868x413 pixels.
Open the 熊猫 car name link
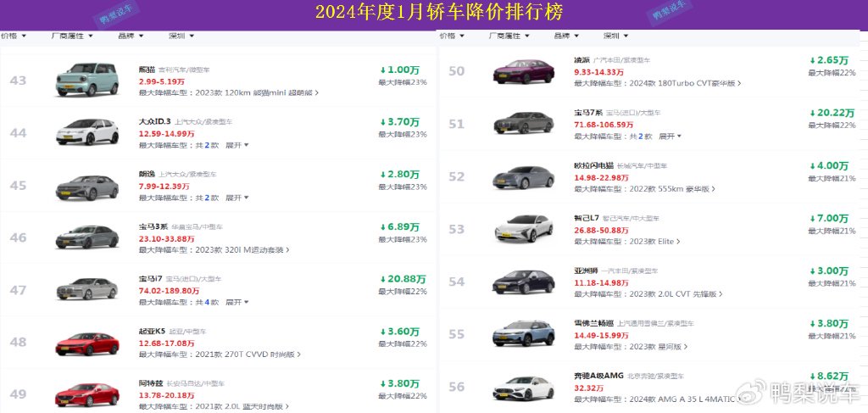click(x=147, y=70)
